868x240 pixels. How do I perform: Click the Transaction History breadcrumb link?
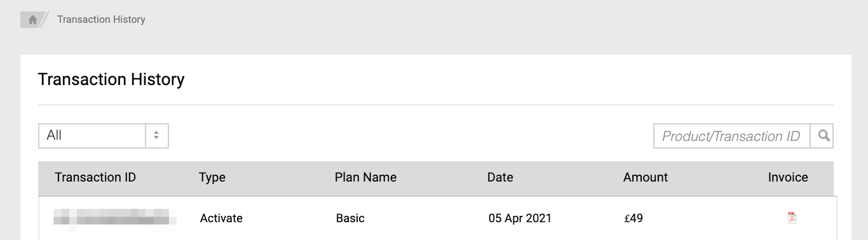tap(101, 20)
